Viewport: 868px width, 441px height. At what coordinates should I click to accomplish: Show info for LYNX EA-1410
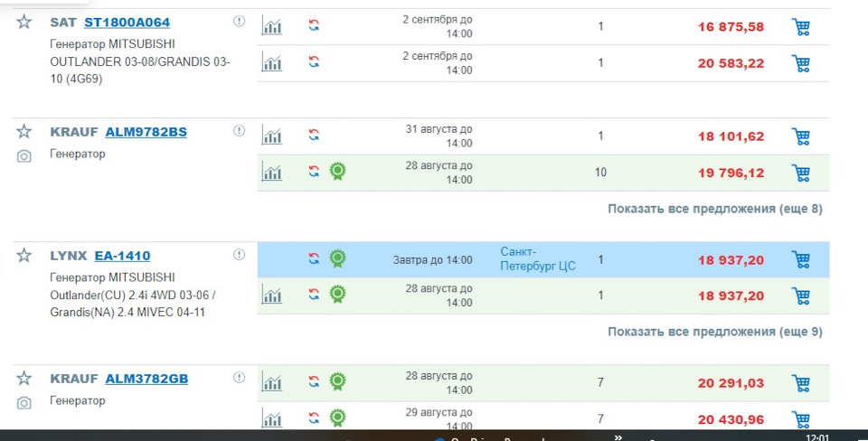pos(239,255)
